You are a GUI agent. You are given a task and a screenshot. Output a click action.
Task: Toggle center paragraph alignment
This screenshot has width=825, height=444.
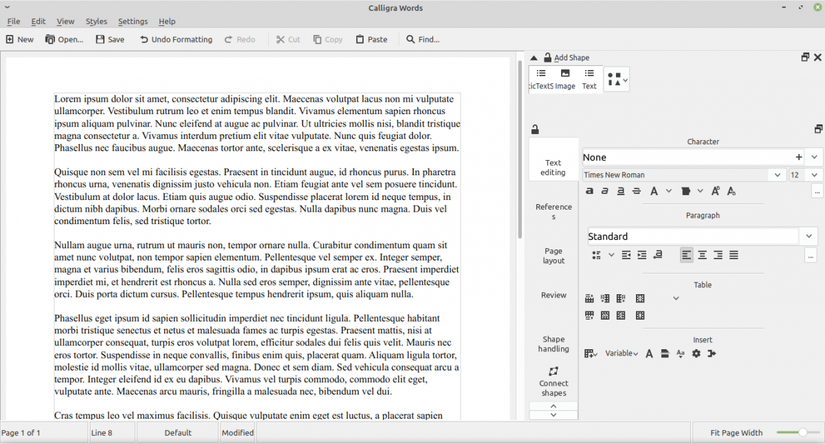click(x=702, y=255)
